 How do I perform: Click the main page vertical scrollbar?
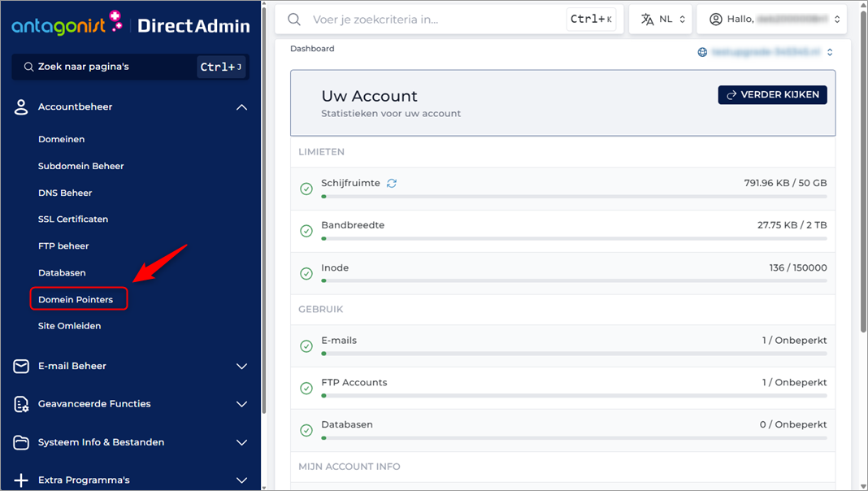point(863,172)
